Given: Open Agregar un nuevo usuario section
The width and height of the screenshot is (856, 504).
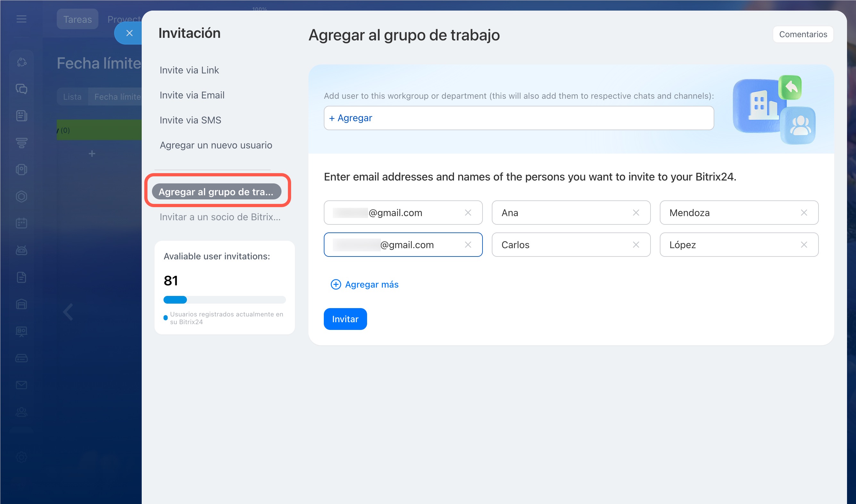Looking at the screenshot, I should [x=216, y=145].
